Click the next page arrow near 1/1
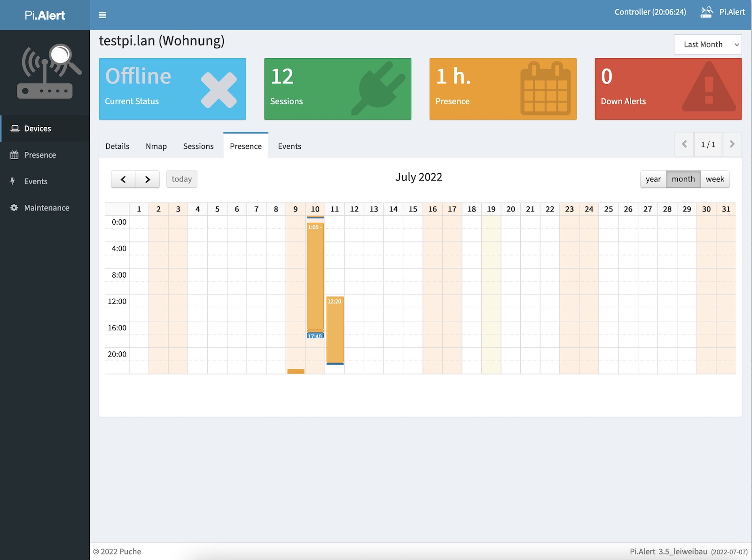The width and height of the screenshot is (752, 560). click(x=732, y=144)
